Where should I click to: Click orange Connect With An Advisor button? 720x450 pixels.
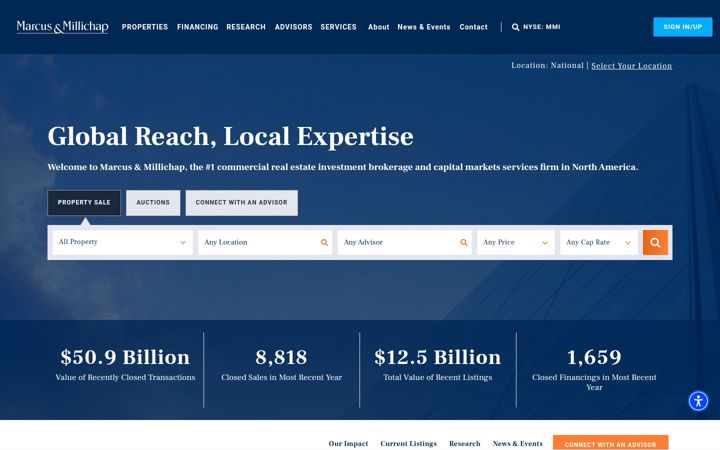[x=610, y=443]
